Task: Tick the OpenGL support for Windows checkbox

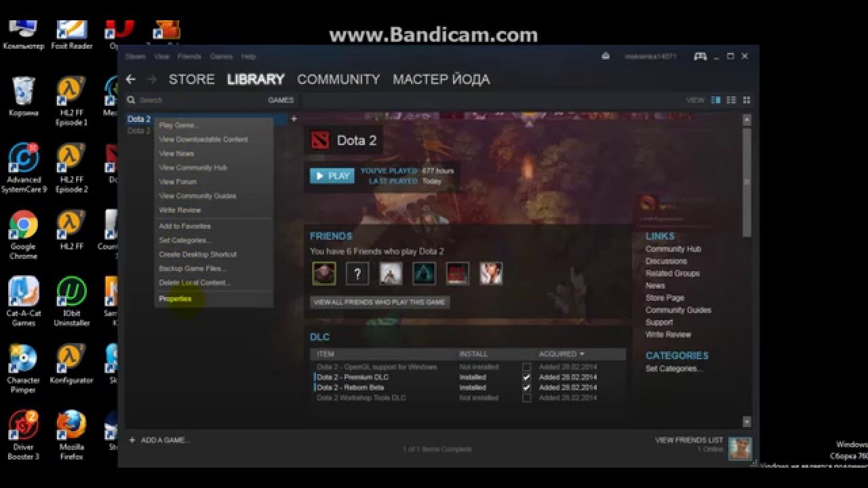Action: point(526,367)
